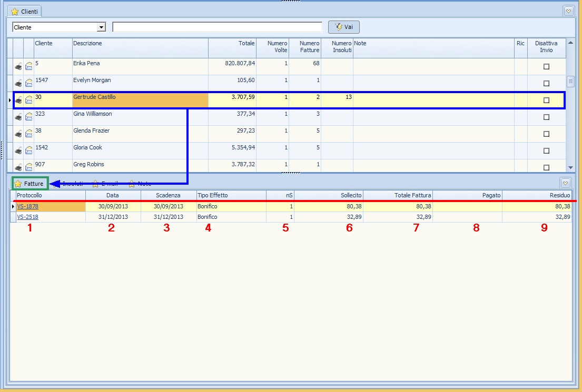Screen dimensions: 582x392
Task: Click the search text input field
Action: pyautogui.click(x=217, y=27)
